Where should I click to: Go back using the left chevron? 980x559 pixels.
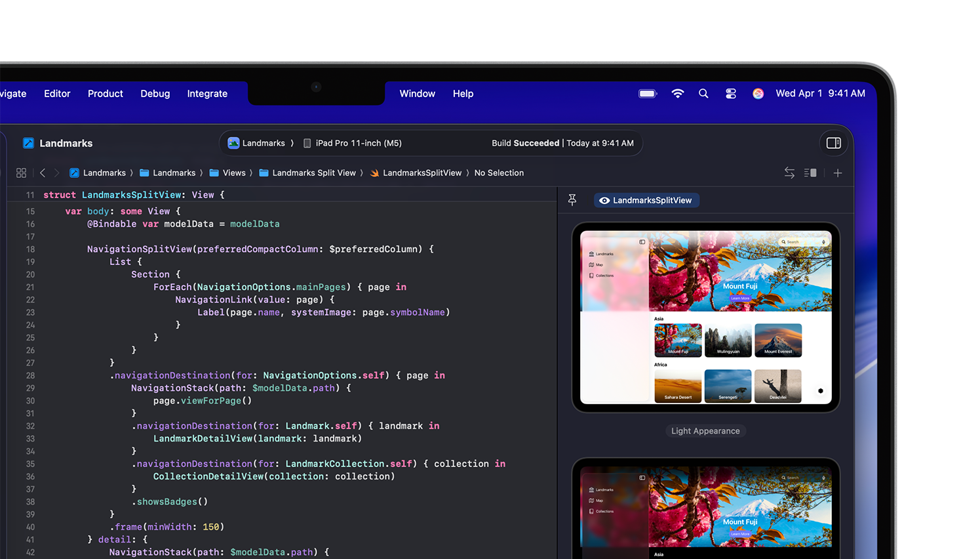click(x=43, y=173)
